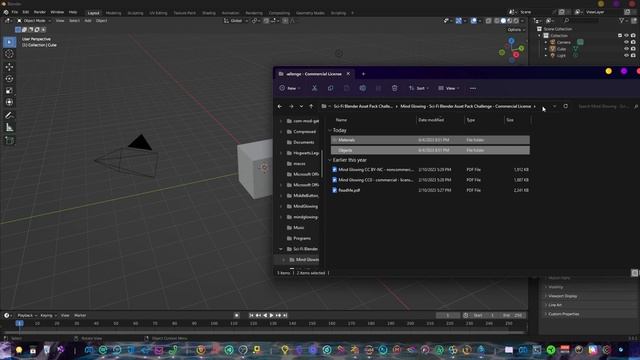Disable Collection render camera icon
This screenshot has width=640, height=360.
coord(633,36)
